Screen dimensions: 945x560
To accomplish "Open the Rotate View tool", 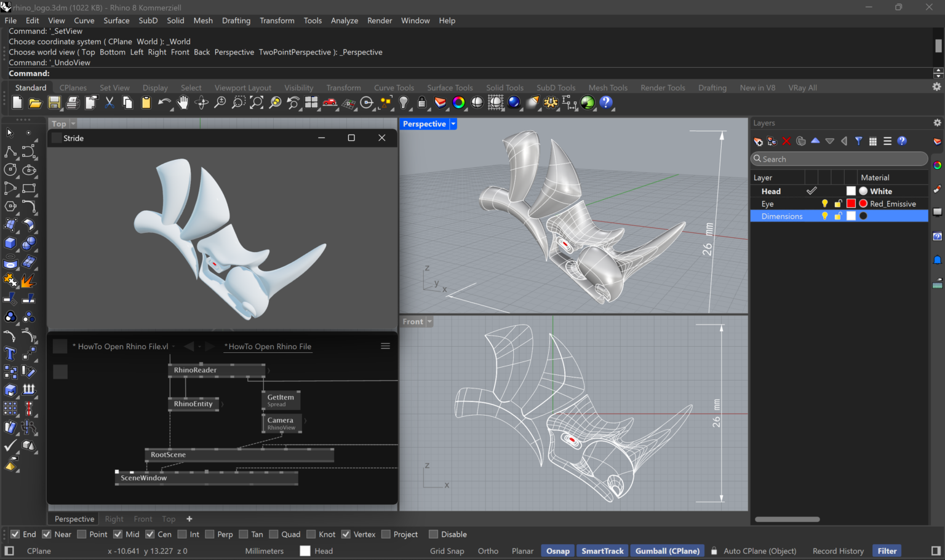I will pos(202,103).
